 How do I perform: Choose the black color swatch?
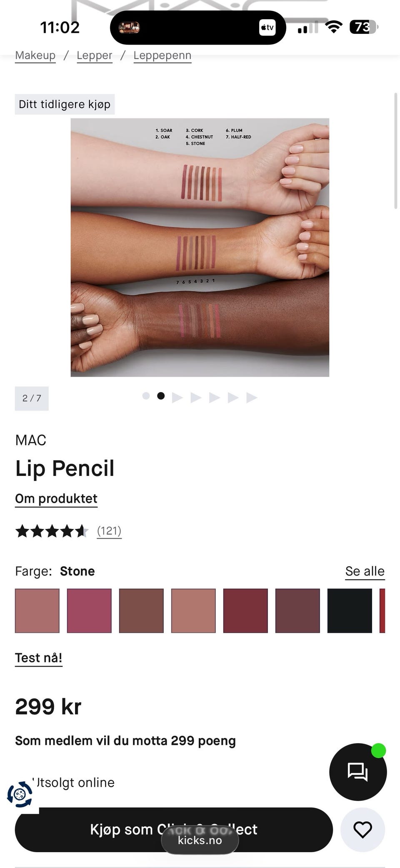(x=350, y=611)
